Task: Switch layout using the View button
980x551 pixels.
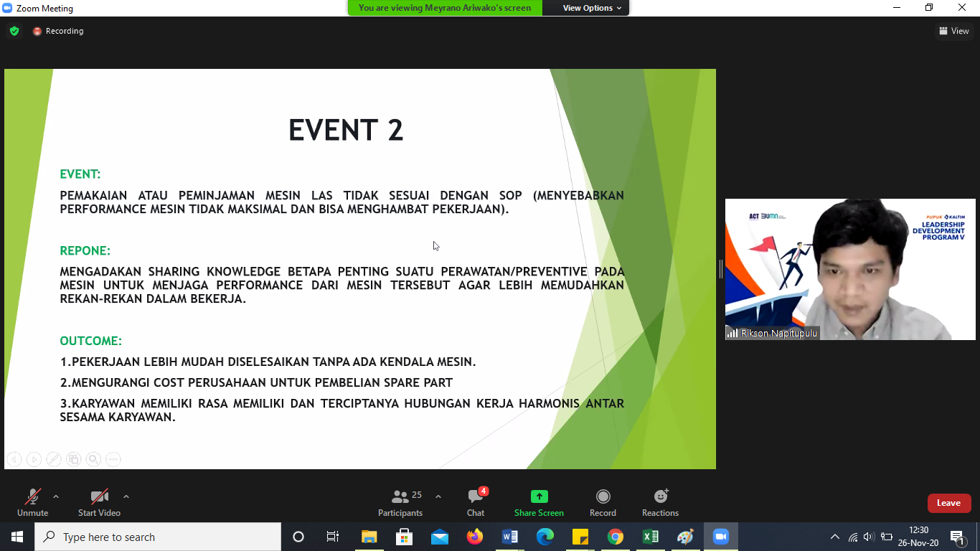Action: coord(953,31)
